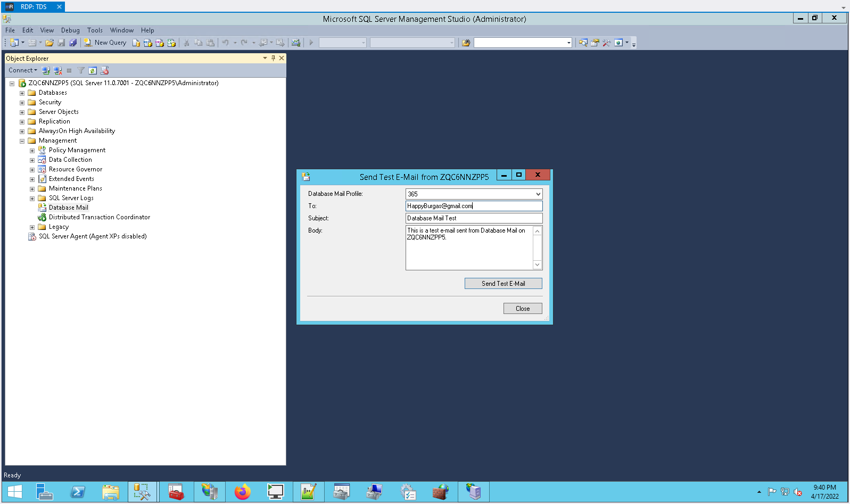Expand the Data Collection node
The image size is (850, 504).
pyautogui.click(x=32, y=160)
